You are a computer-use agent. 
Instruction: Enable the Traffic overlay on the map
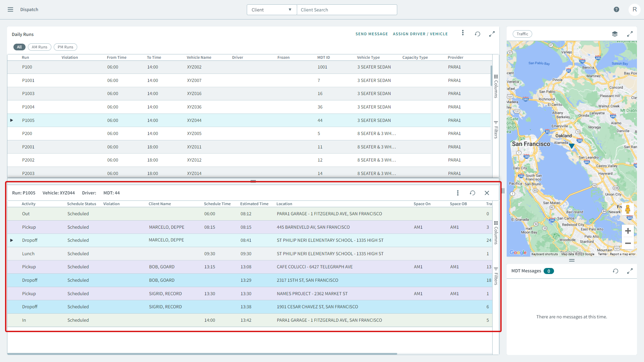pos(522,34)
